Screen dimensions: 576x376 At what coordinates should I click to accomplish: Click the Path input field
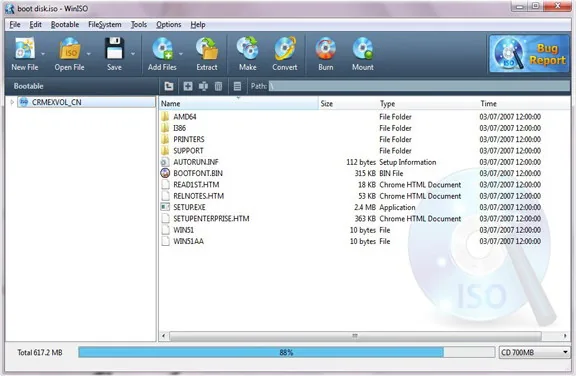click(x=419, y=86)
